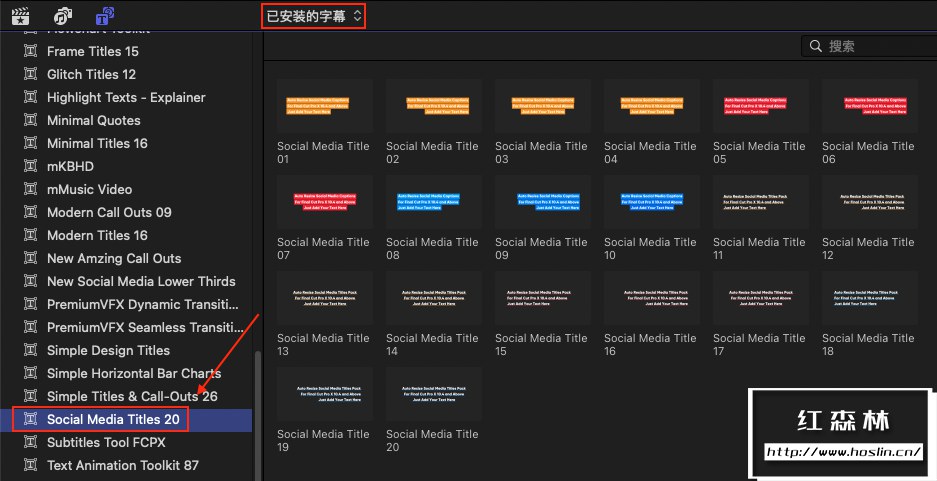Click the Social Media Title 10 label text

[650, 249]
